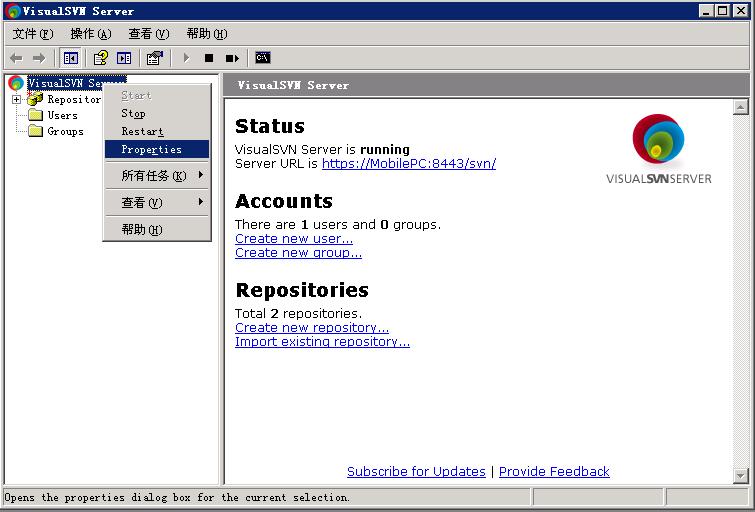Click the Status heading text

(270, 126)
